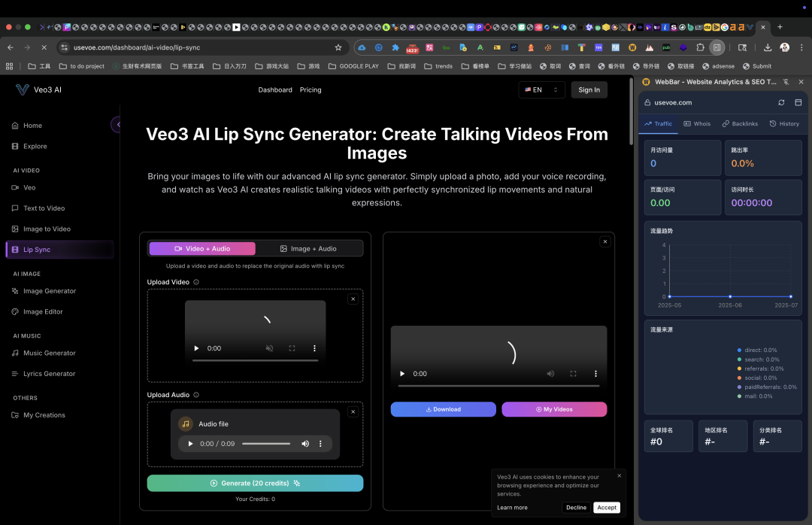The image size is (812, 525).
Task: Click the Sign In button
Action: pyautogui.click(x=589, y=90)
